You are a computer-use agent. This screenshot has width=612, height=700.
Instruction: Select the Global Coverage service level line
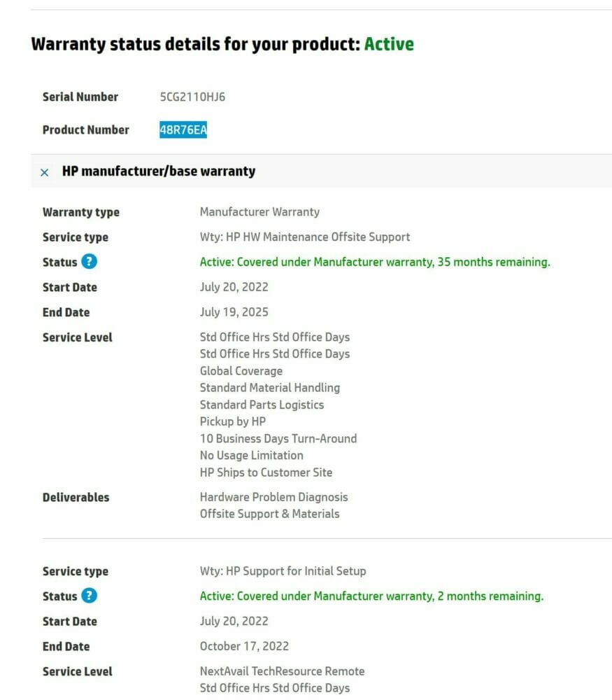241,371
